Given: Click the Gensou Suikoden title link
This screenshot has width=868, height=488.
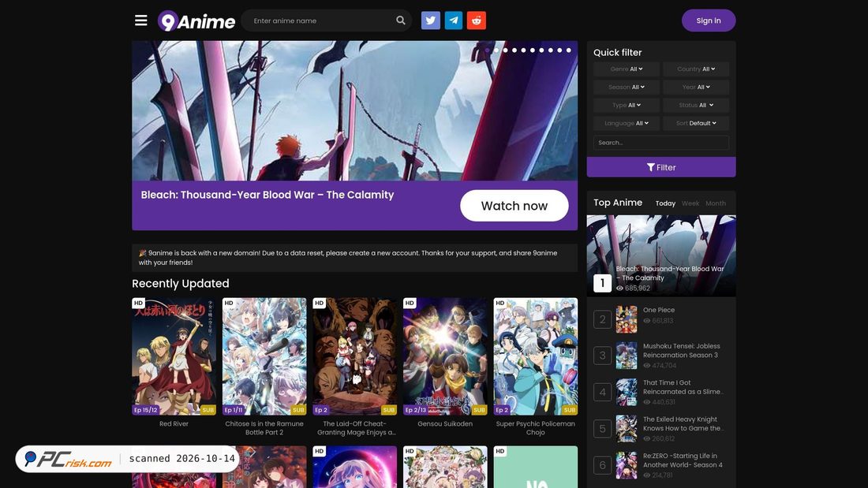Looking at the screenshot, I should (445, 424).
